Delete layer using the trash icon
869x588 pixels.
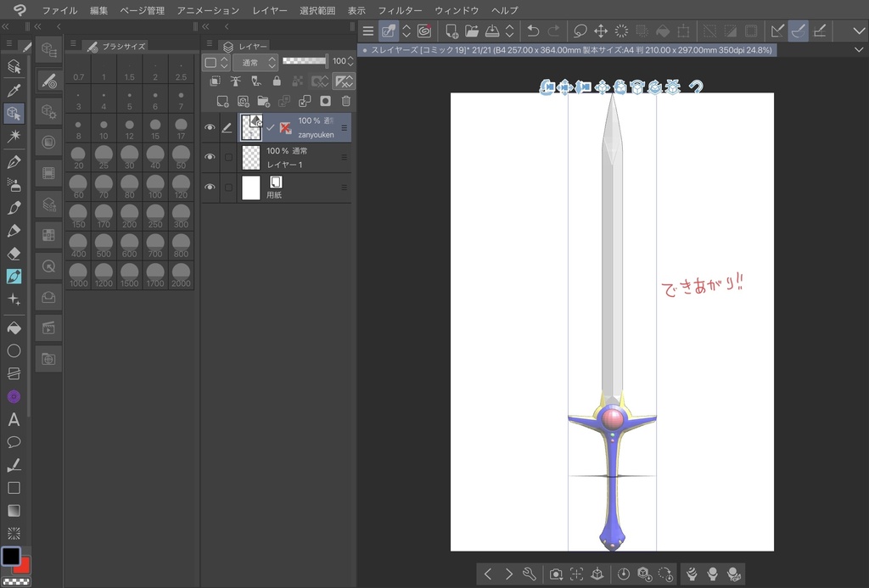coord(345,101)
